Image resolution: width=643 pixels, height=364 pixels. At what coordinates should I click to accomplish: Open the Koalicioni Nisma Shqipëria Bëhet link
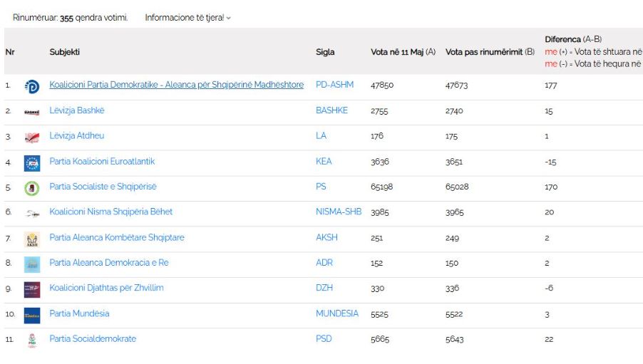[x=110, y=212]
